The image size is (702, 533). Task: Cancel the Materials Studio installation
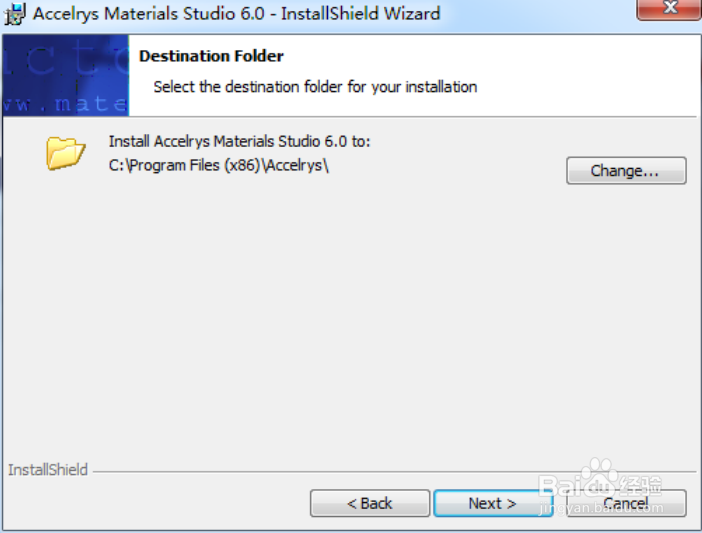click(x=626, y=503)
